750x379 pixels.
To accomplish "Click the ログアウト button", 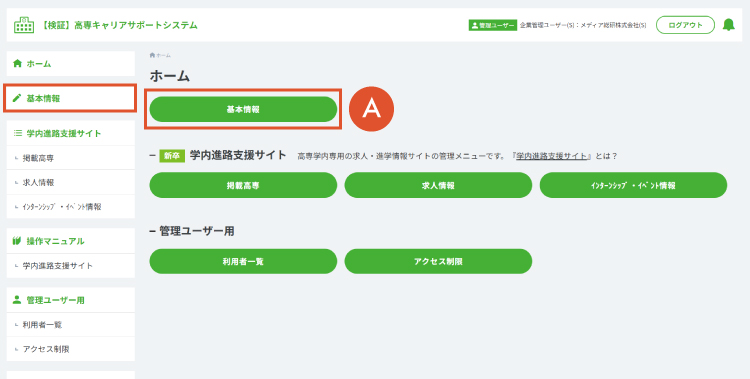I will (x=685, y=25).
